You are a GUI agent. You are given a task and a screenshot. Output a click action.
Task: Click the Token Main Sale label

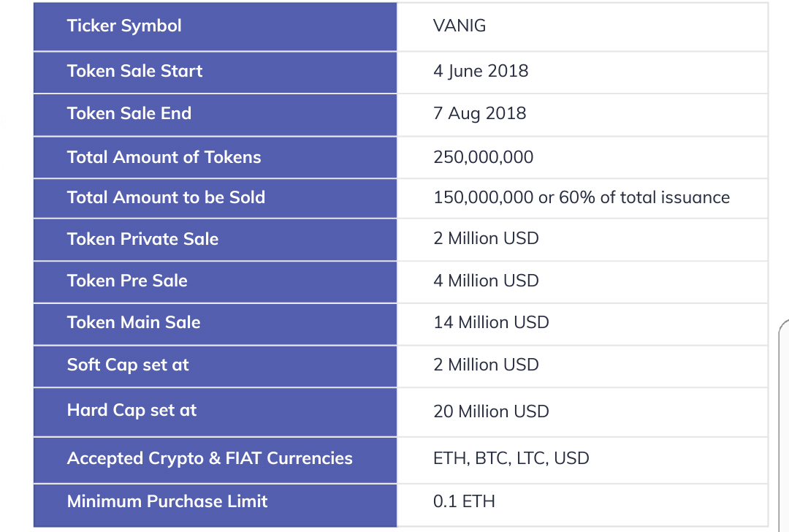pyautogui.click(x=134, y=323)
